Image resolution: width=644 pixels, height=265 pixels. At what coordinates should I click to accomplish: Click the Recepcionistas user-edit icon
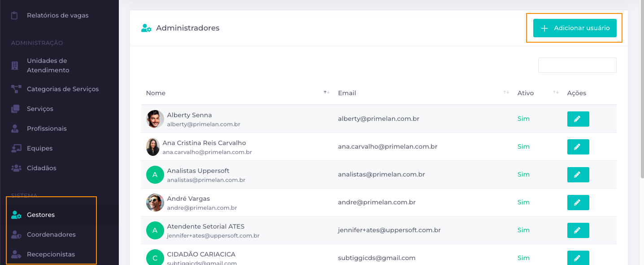[16, 254]
